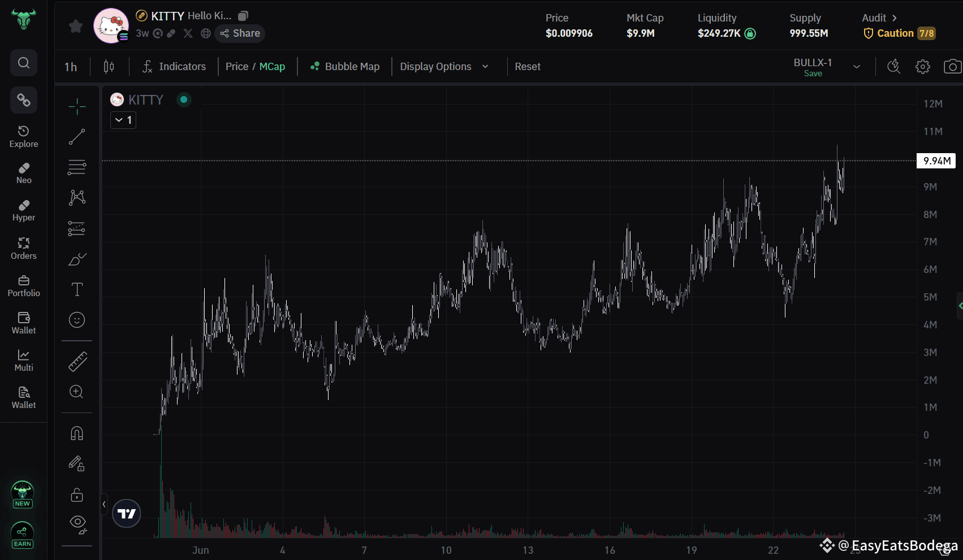963x560 pixels.
Task: Toggle hide all drawings eye icon
Action: (x=77, y=524)
